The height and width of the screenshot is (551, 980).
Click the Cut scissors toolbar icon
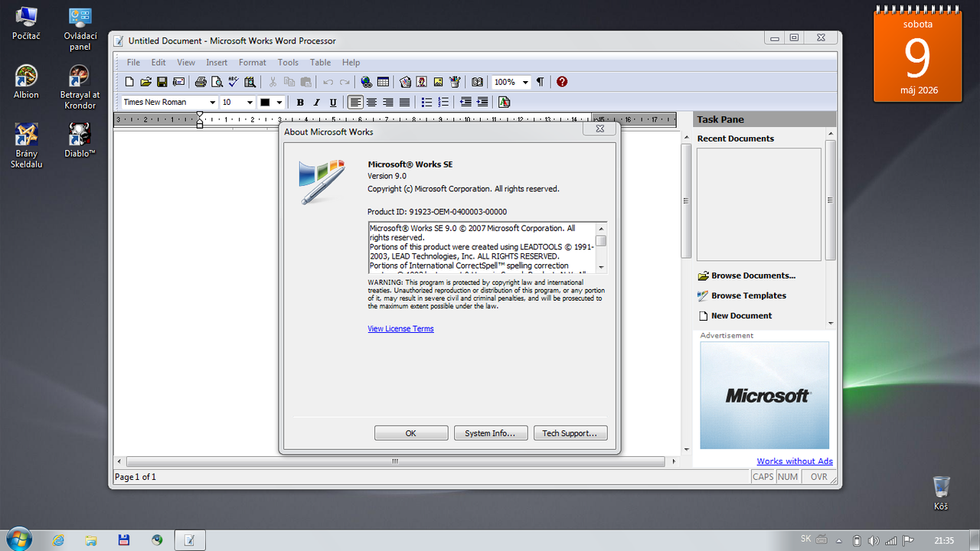(273, 82)
